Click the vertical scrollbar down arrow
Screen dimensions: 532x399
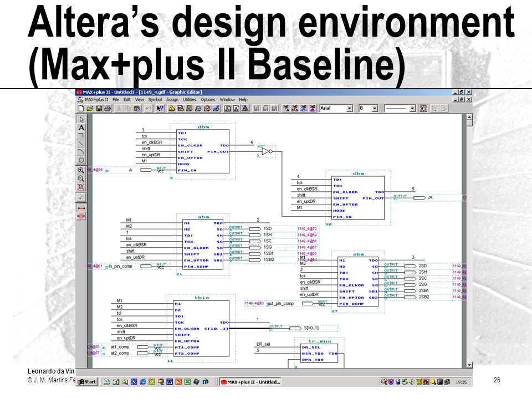(x=469, y=365)
